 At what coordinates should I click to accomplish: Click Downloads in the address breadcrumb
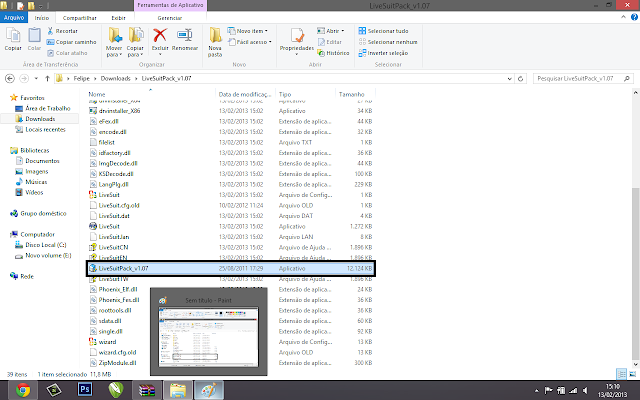(x=116, y=78)
